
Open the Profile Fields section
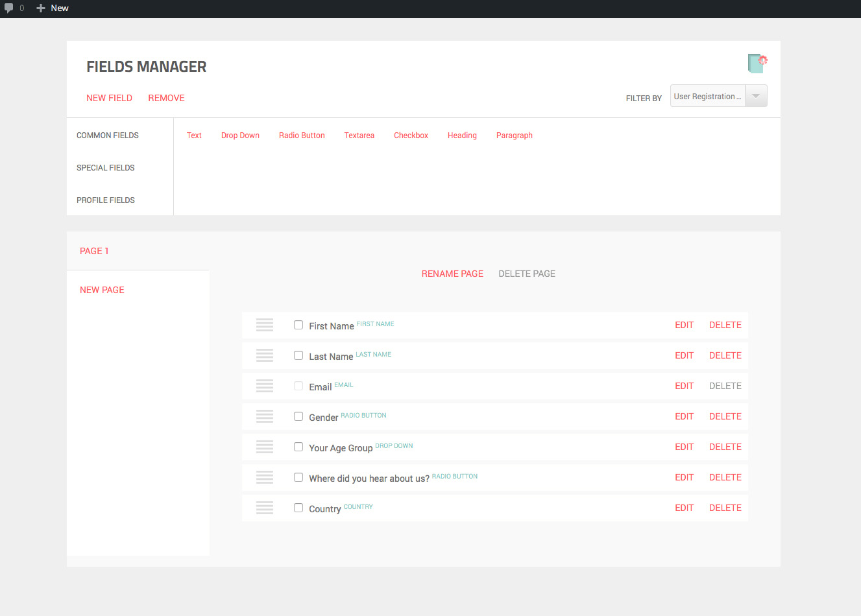pyautogui.click(x=105, y=200)
